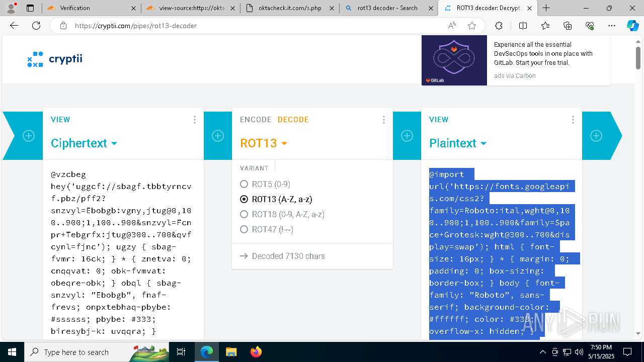The image size is (644, 362).
Task: Expand the Ciphertext view type dropdown
Action: [x=84, y=143]
